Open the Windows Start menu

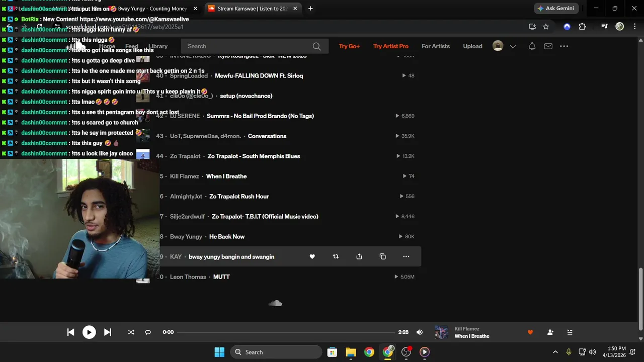pos(219,352)
